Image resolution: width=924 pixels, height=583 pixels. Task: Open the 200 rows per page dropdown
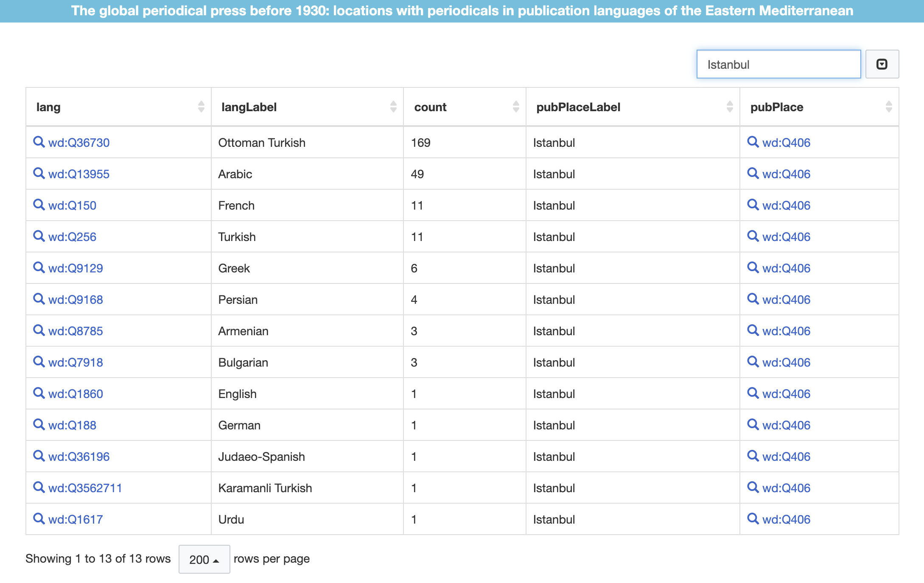coord(204,559)
